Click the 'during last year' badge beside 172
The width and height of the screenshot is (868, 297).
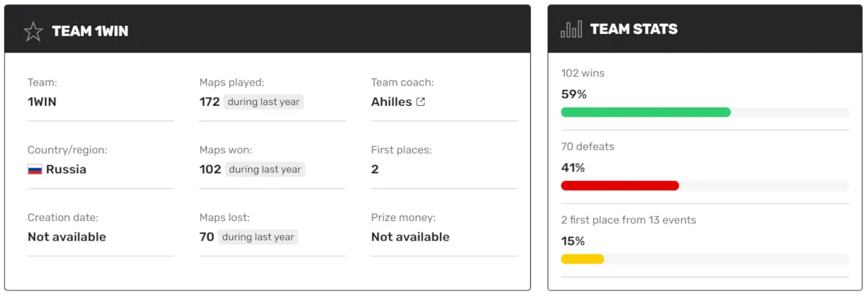[263, 102]
